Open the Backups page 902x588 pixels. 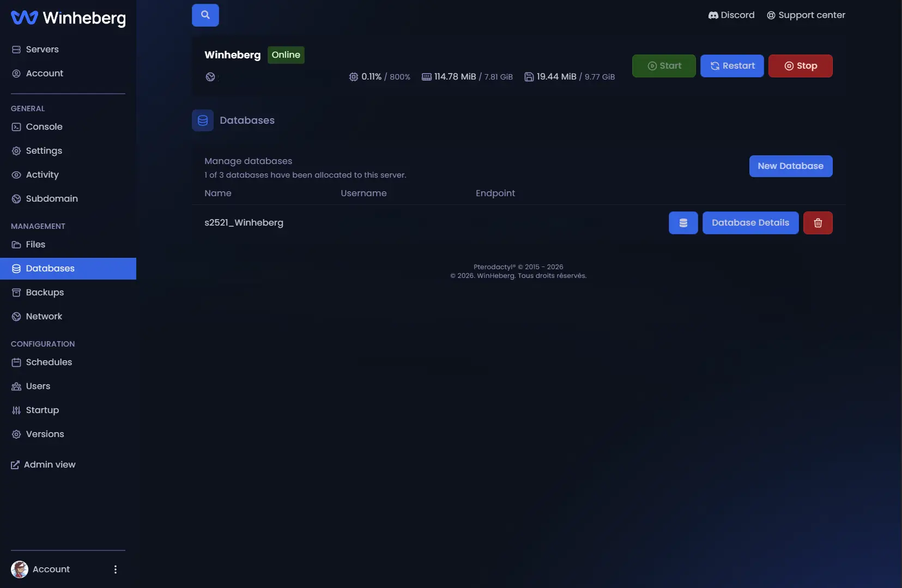pyautogui.click(x=68, y=293)
